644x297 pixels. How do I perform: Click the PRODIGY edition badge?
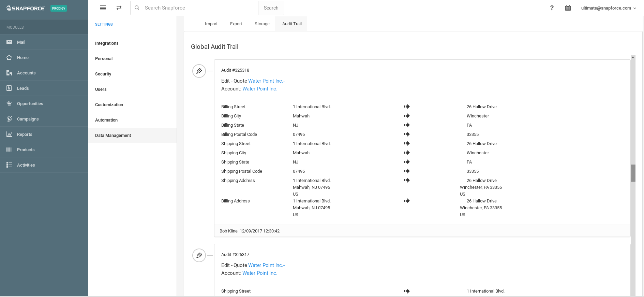click(59, 8)
